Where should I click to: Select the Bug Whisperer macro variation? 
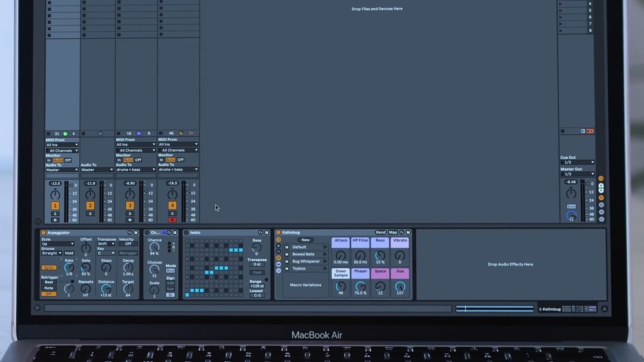[x=306, y=261]
